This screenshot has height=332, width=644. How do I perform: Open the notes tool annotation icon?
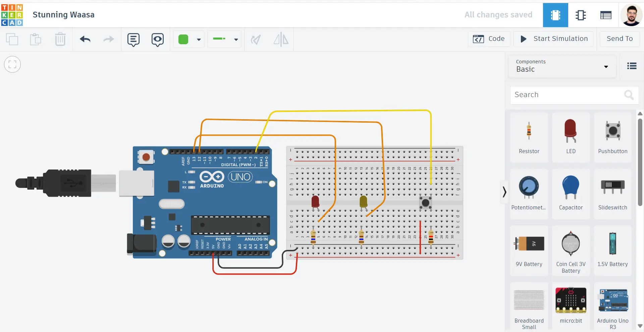133,40
